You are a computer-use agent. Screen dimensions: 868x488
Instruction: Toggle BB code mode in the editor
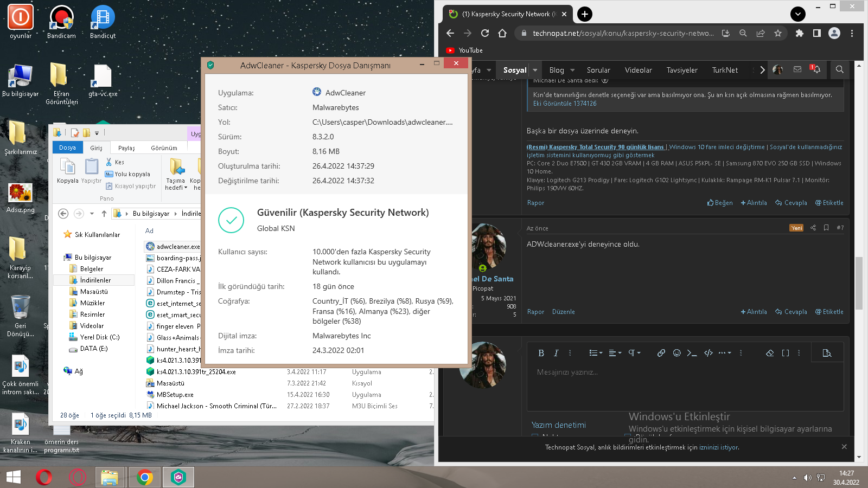click(785, 353)
